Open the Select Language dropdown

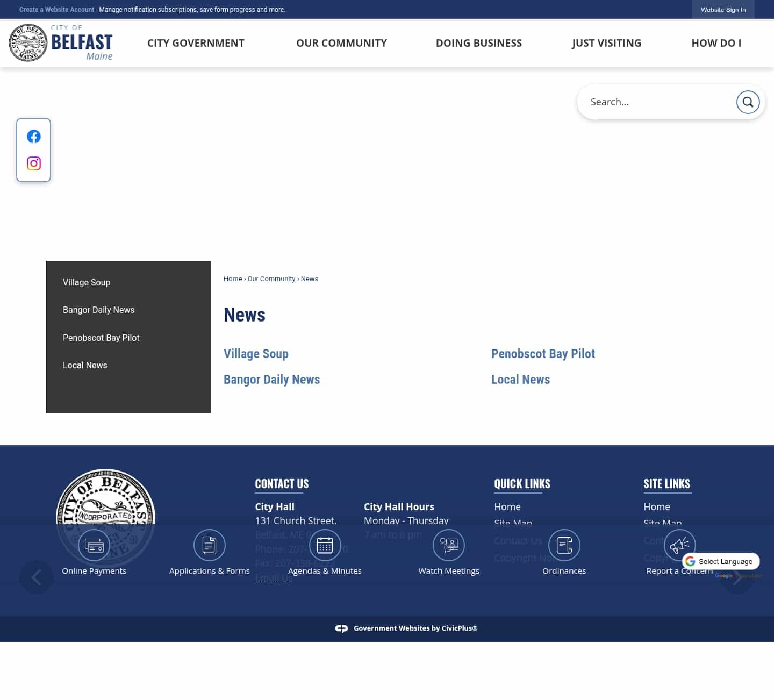click(721, 561)
